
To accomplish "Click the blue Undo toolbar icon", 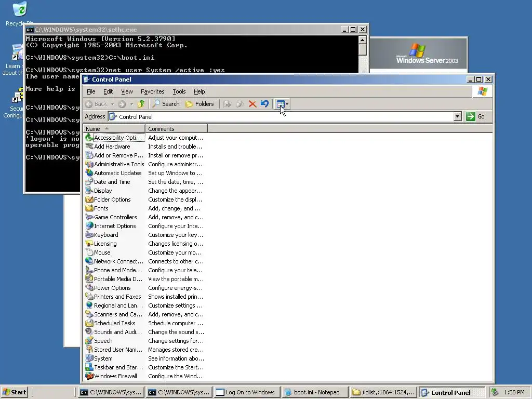I will pos(264,104).
